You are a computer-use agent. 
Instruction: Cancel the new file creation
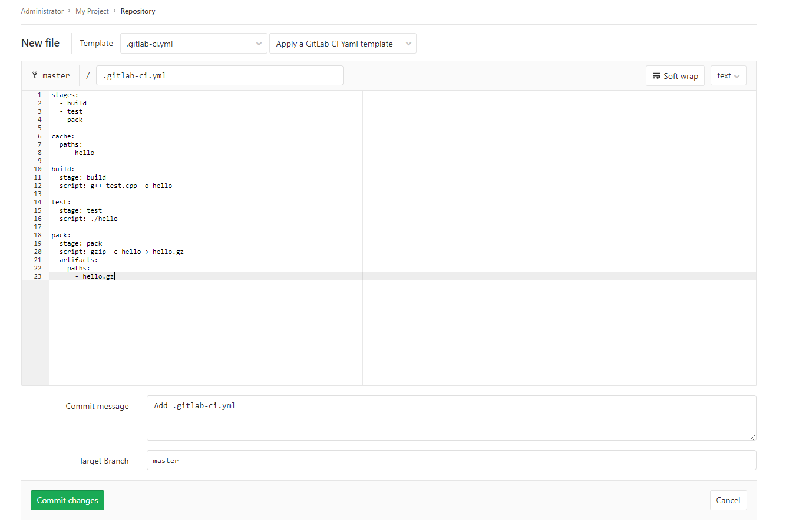[728, 500]
